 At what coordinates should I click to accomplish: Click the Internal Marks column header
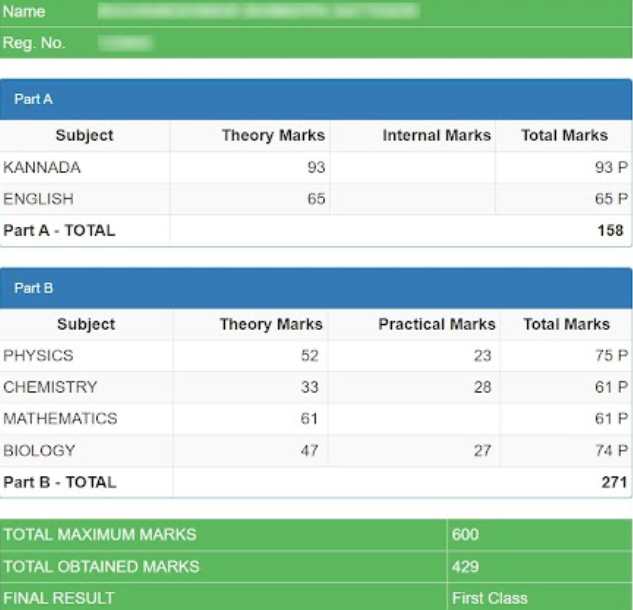click(436, 136)
